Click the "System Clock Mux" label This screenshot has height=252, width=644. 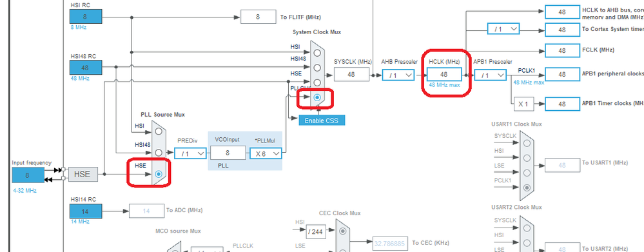pyautogui.click(x=317, y=32)
